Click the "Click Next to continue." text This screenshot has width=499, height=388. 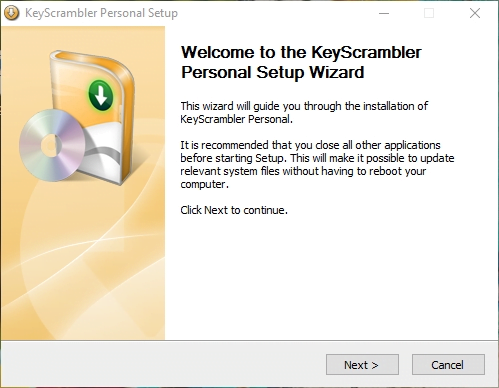click(x=234, y=210)
